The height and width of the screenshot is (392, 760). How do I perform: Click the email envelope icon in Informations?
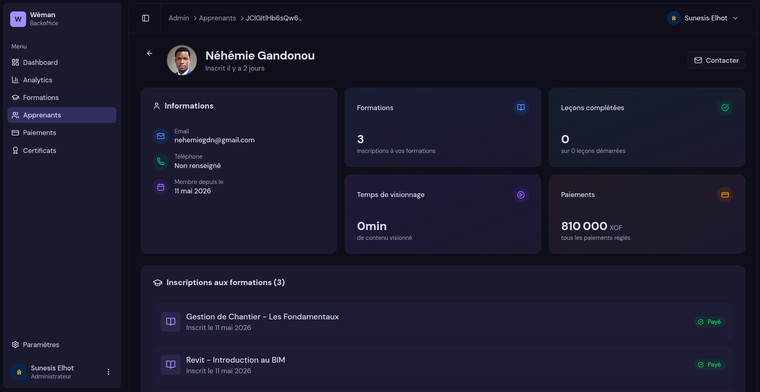160,136
